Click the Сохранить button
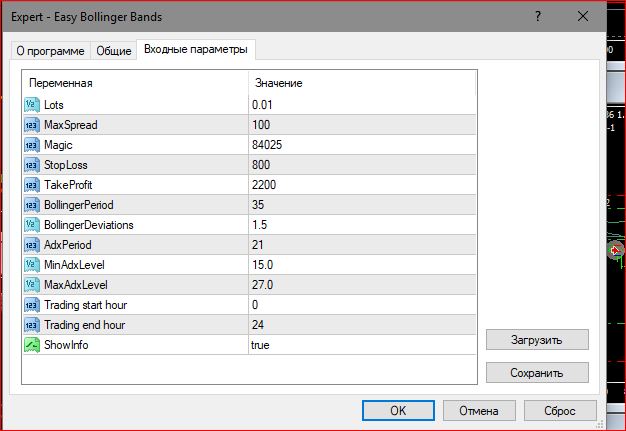626x431 pixels. 537,372
